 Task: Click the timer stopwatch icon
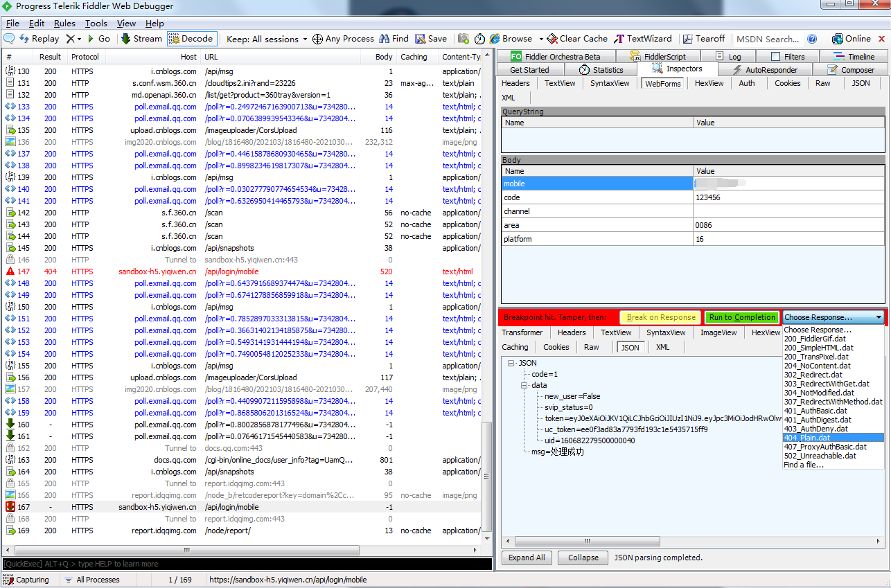coord(479,39)
